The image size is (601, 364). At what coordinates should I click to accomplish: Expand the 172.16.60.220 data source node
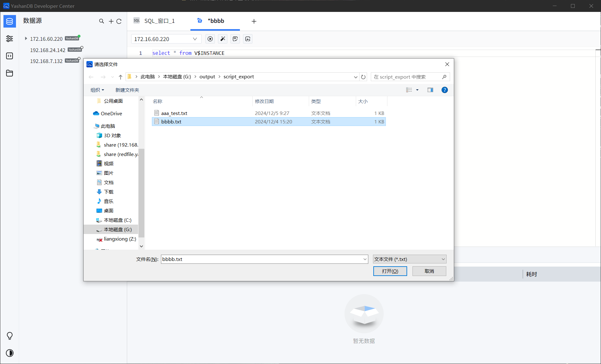tap(26, 39)
